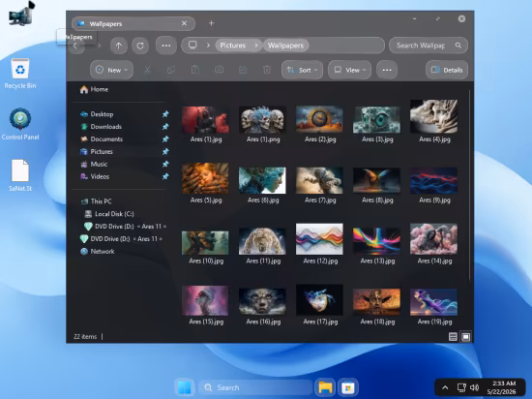
Task: Select Ares (1).png skulls thumbnail
Action: (x=263, y=124)
